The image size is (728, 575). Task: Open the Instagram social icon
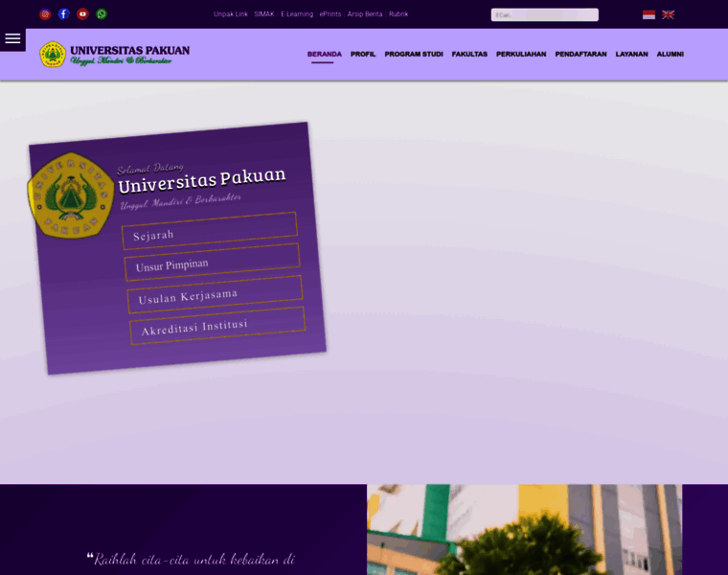coord(45,14)
